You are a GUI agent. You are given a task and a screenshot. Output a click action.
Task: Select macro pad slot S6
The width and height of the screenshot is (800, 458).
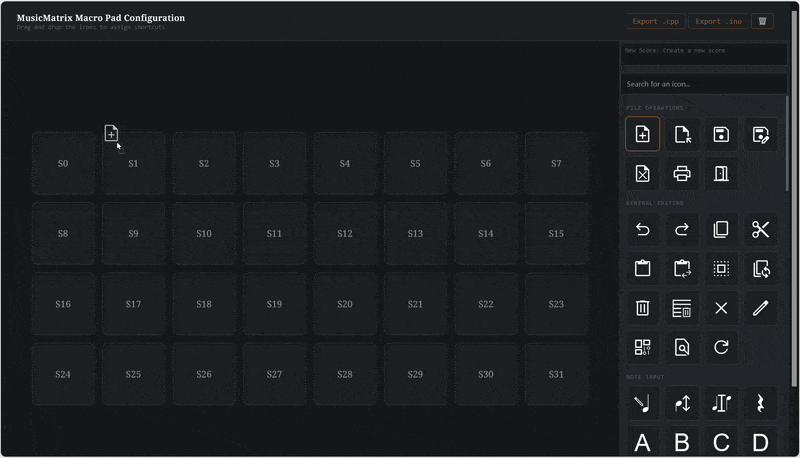486,164
